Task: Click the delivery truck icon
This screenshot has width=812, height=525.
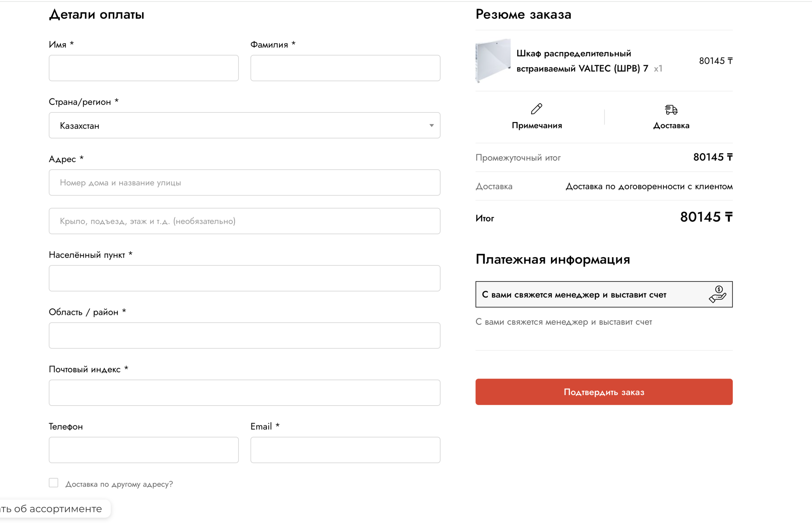Action: 671,110
